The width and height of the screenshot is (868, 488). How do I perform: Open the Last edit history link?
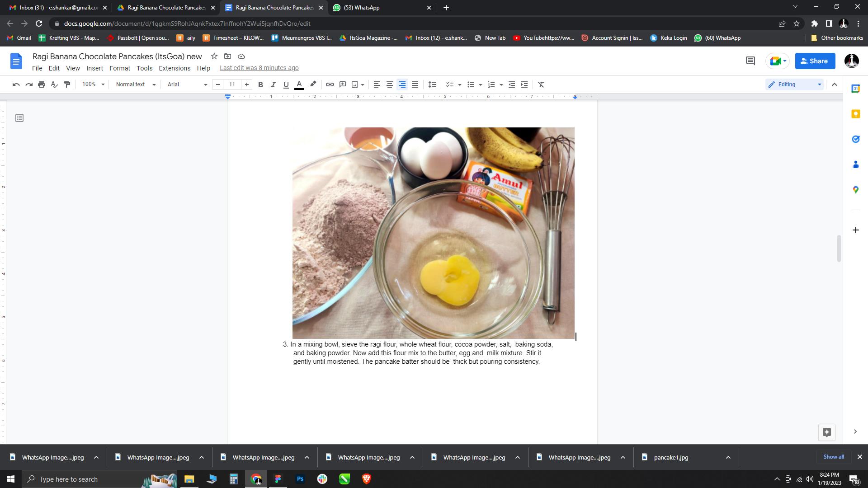pos(259,68)
